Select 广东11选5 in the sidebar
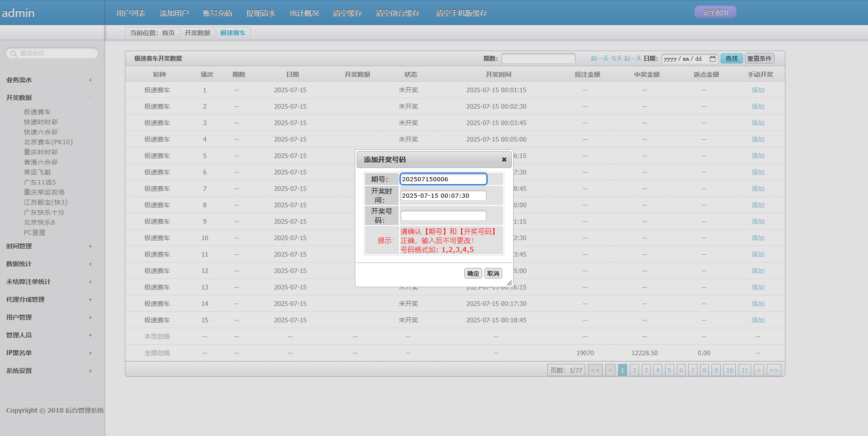This screenshot has height=436, width=868. (x=40, y=182)
